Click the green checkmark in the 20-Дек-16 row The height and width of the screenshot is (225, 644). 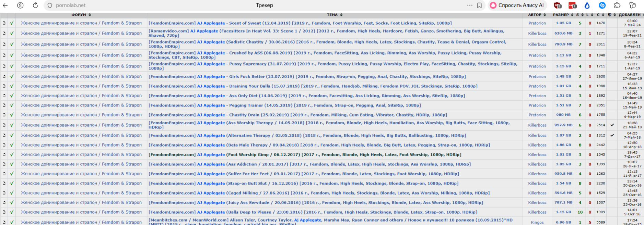[12, 183]
